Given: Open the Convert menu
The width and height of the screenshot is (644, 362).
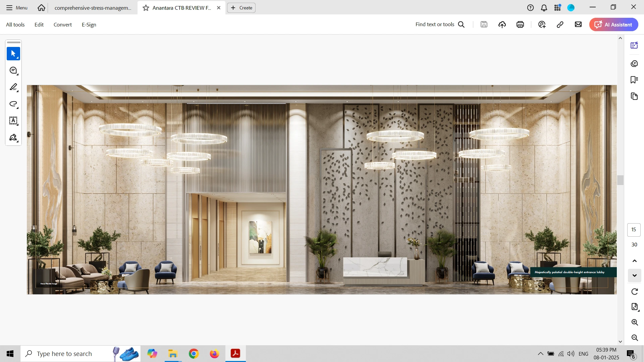Looking at the screenshot, I should click(x=63, y=25).
